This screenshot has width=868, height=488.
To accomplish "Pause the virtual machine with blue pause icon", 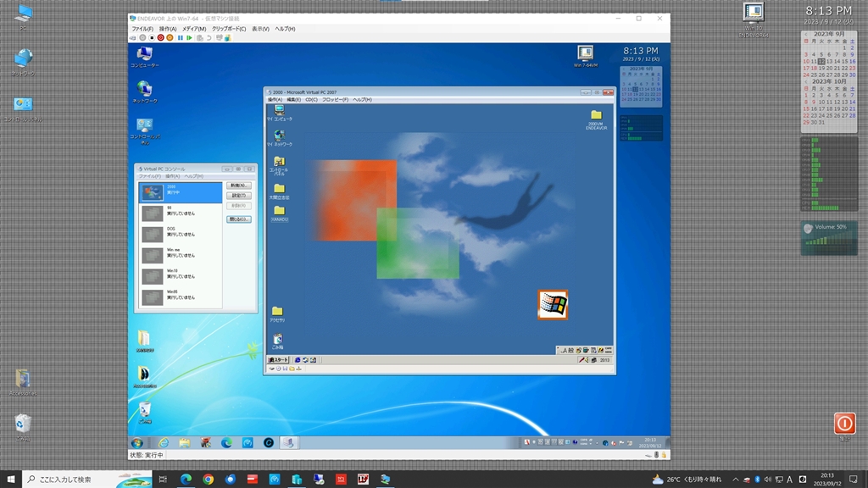I will (x=180, y=38).
